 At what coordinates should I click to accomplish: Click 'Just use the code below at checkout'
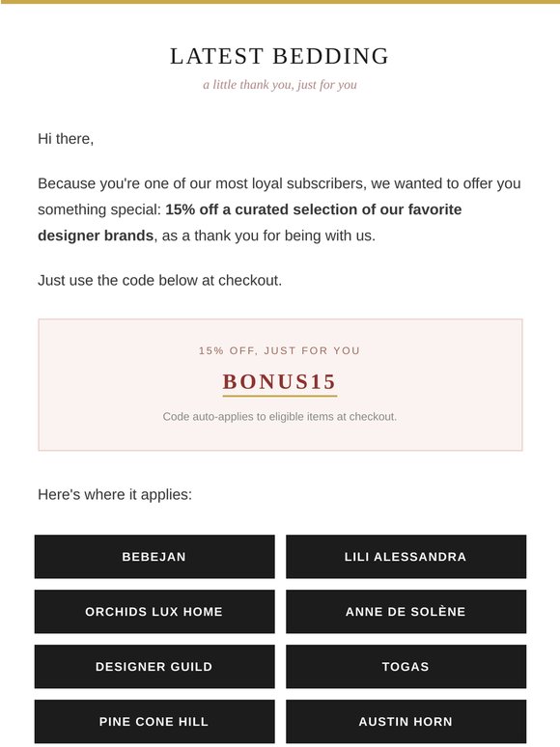coord(159,280)
